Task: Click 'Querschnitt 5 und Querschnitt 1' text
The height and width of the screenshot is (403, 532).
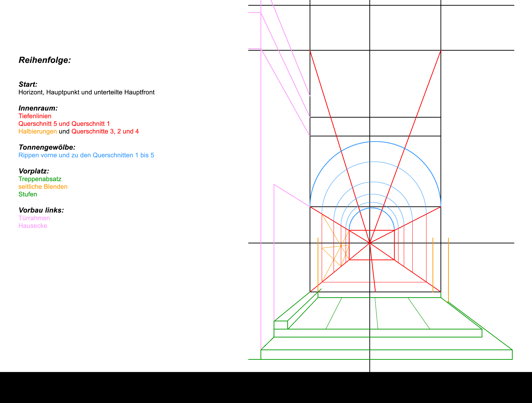Action: click(64, 124)
